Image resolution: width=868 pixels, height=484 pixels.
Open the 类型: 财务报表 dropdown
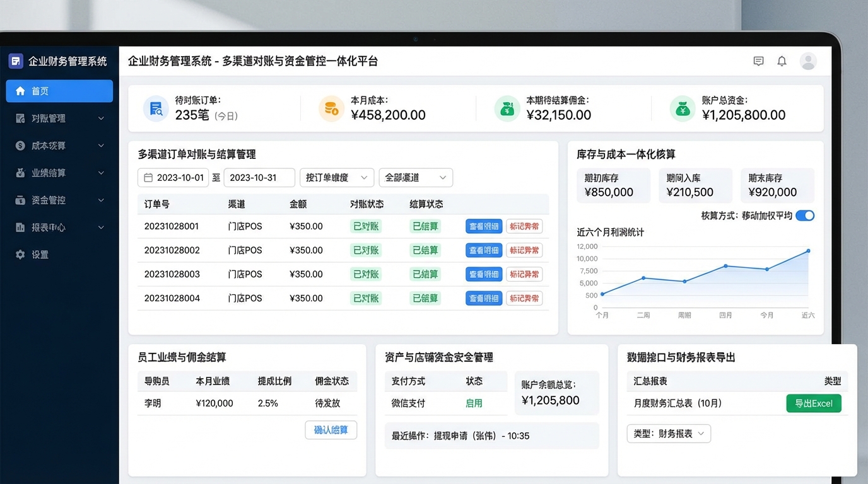669,434
